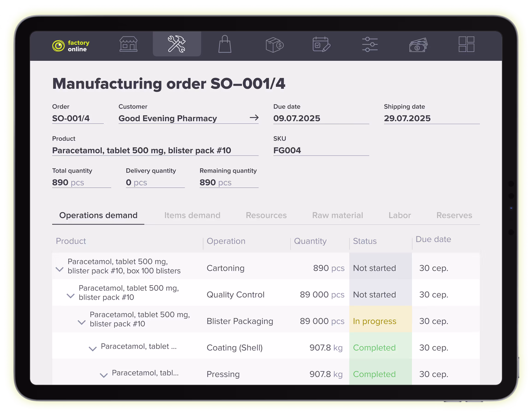Collapse the box 100 blisters product row
The height and width of the screenshot is (416, 532).
(60, 269)
